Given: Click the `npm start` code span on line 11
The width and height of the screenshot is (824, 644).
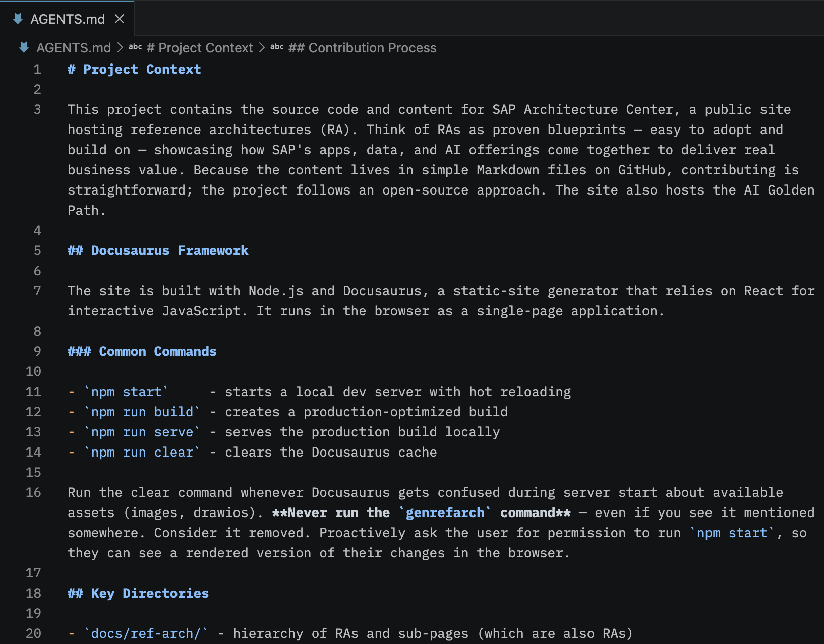Looking at the screenshot, I should [127, 392].
